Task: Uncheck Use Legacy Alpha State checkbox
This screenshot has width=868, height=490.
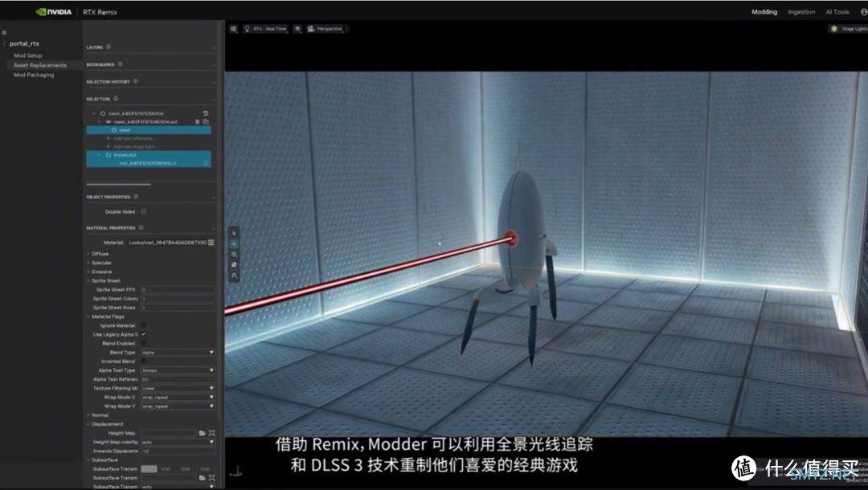Action: tap(143, 334)
